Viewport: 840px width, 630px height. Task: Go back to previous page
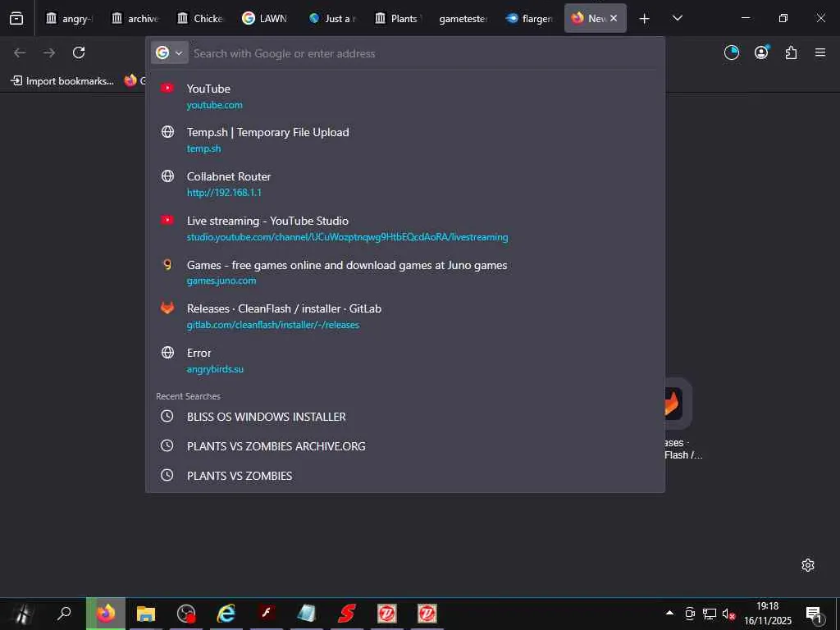click(x=20, y=52)
